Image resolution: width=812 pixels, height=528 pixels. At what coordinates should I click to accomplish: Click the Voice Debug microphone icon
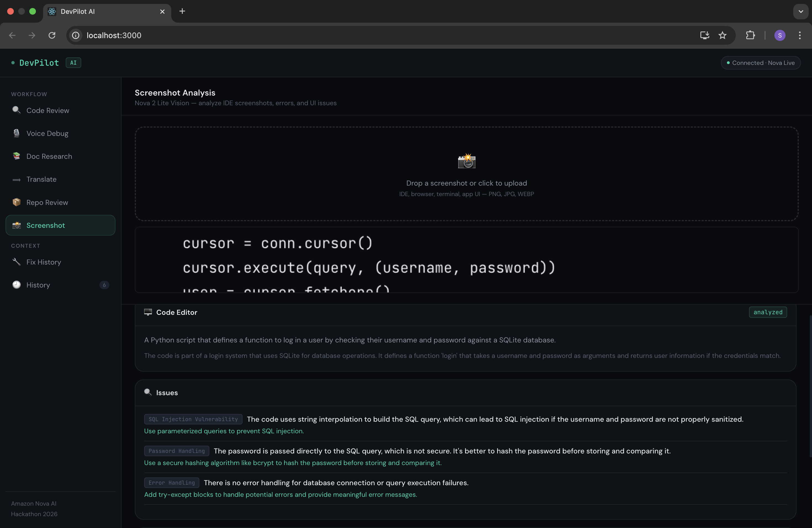pos(16,133)
